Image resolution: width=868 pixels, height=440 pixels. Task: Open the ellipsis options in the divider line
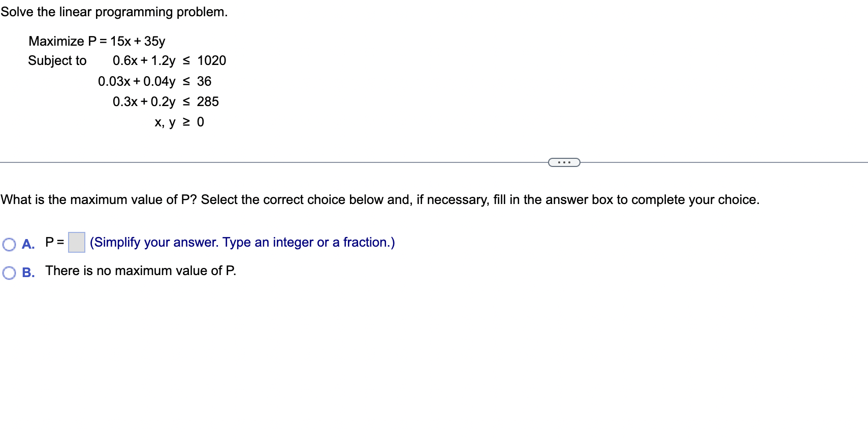click(x=564, y=162)
